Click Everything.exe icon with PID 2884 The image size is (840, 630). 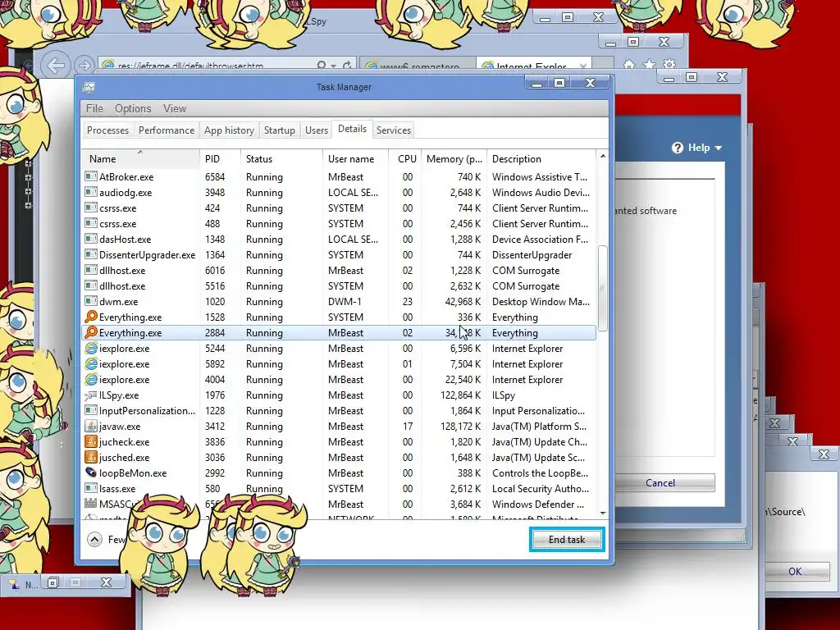click(91, 333)
